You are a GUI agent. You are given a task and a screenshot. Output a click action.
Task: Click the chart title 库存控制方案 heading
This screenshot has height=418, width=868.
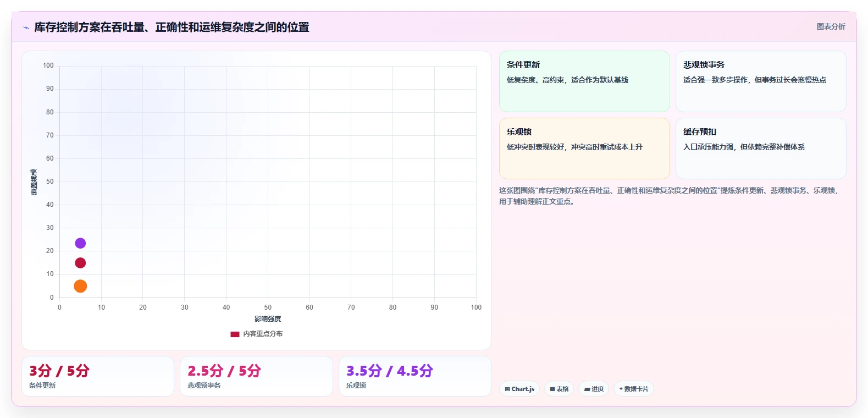[x=172, y=27]
